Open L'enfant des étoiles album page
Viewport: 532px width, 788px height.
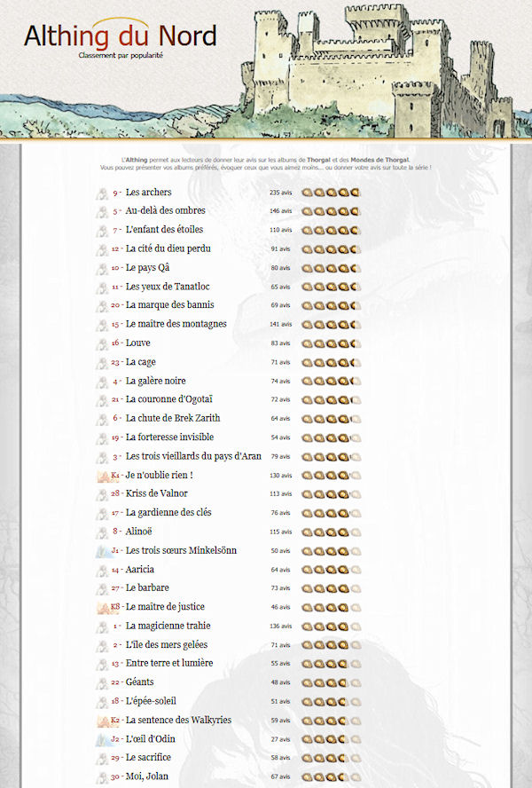pyautogui.click(x=164, y=230)
